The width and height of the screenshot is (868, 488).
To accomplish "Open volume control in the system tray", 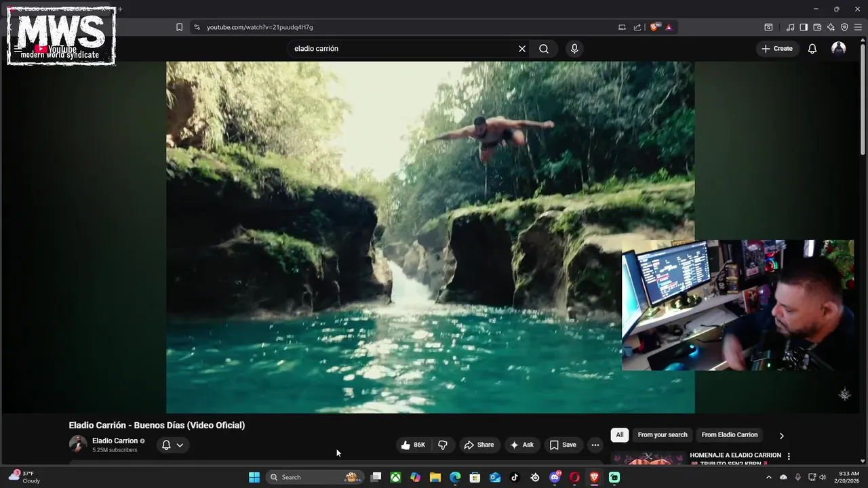I will [x=823, y=477].
